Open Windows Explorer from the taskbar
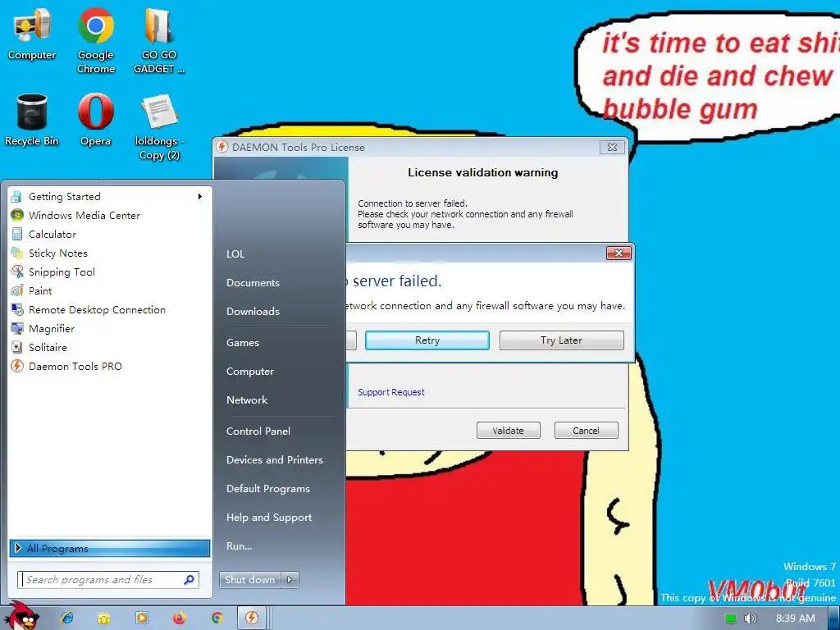Viewport: 840px width, 630px height. click(x=104, y=618)
